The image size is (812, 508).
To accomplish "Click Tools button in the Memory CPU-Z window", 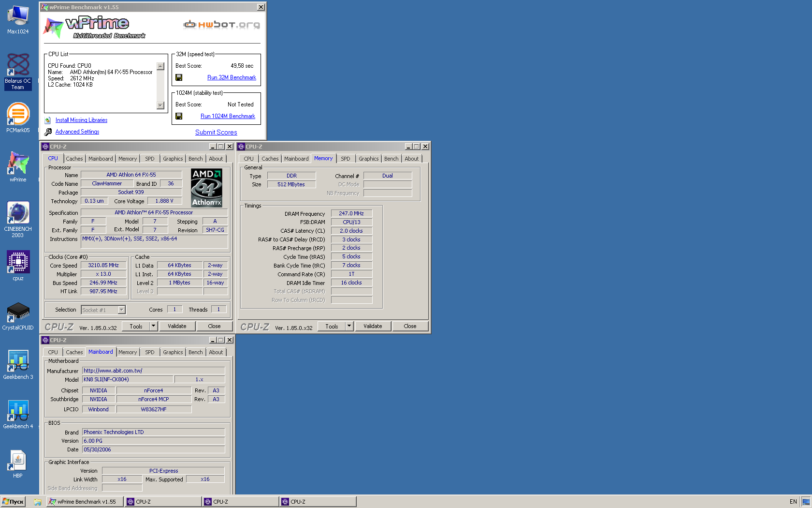I will pyautogui.click(x=332, y=326).
